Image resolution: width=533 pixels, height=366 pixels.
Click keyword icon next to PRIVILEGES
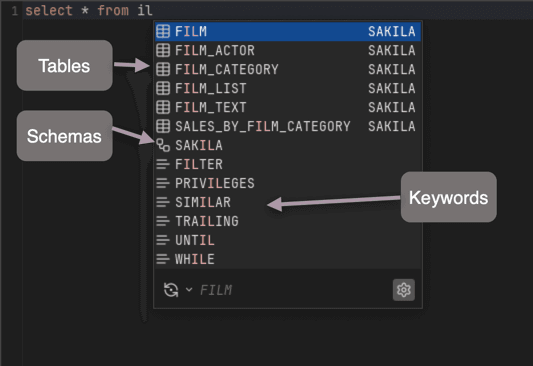click(163, 184)
